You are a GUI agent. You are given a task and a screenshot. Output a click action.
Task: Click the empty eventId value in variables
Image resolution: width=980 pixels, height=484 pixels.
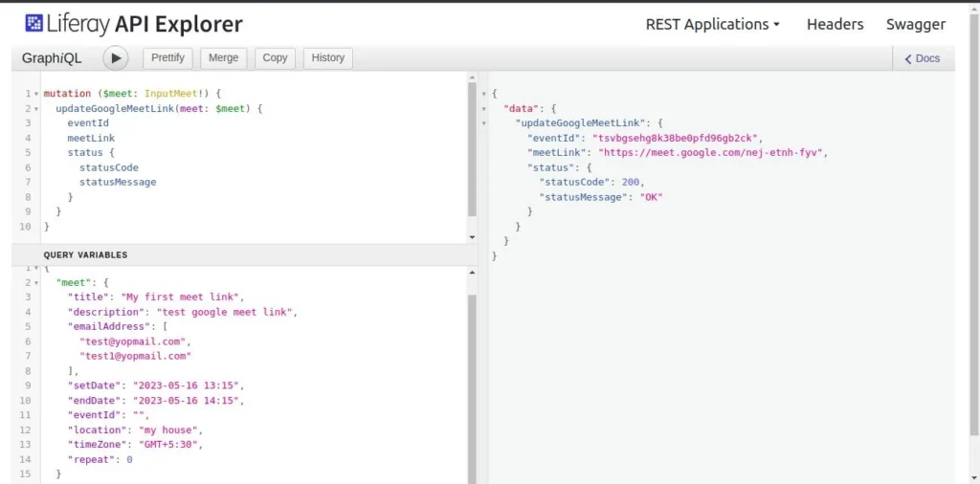click(138, 415)
